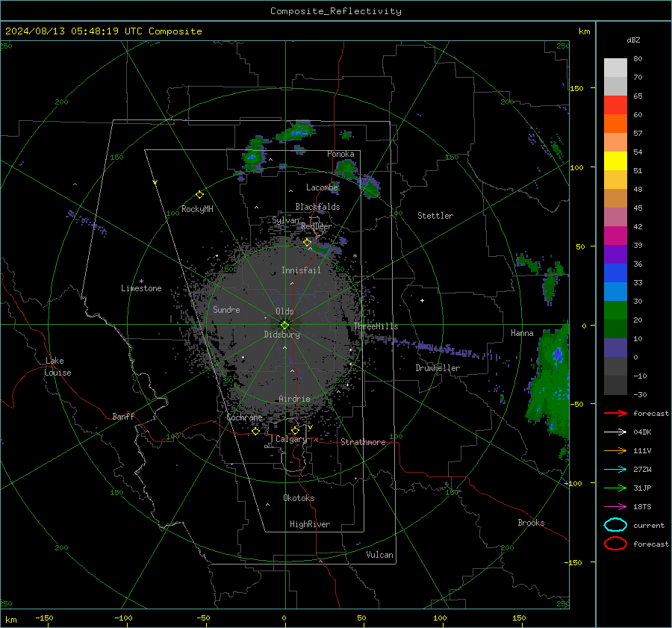Click the Sundre town label
The width and height of the screenshot is (672, 628).
click(226, 309)
